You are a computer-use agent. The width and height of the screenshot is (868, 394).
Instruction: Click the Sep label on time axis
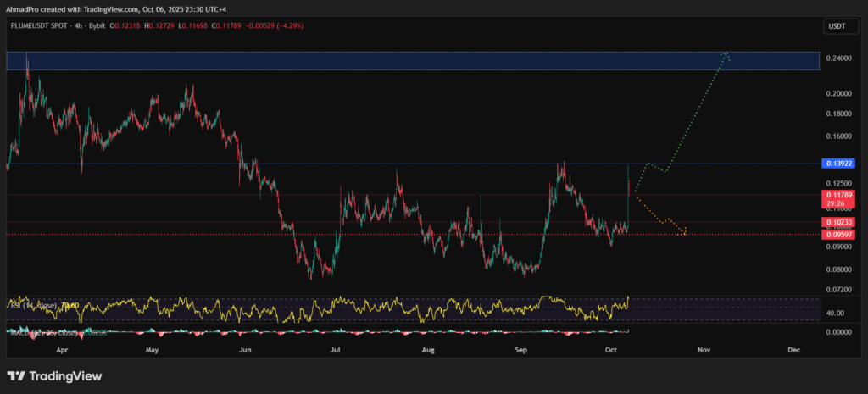click(520, 350)
